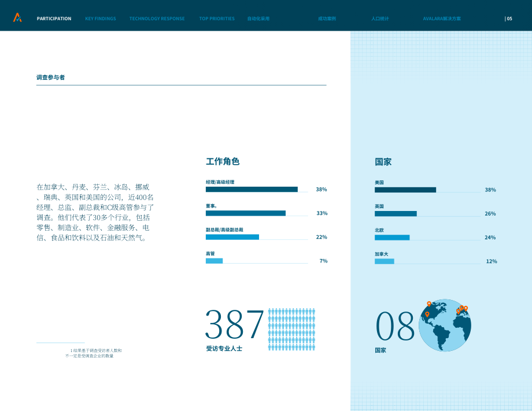Select the 美国 country bar

coord(405,190)
